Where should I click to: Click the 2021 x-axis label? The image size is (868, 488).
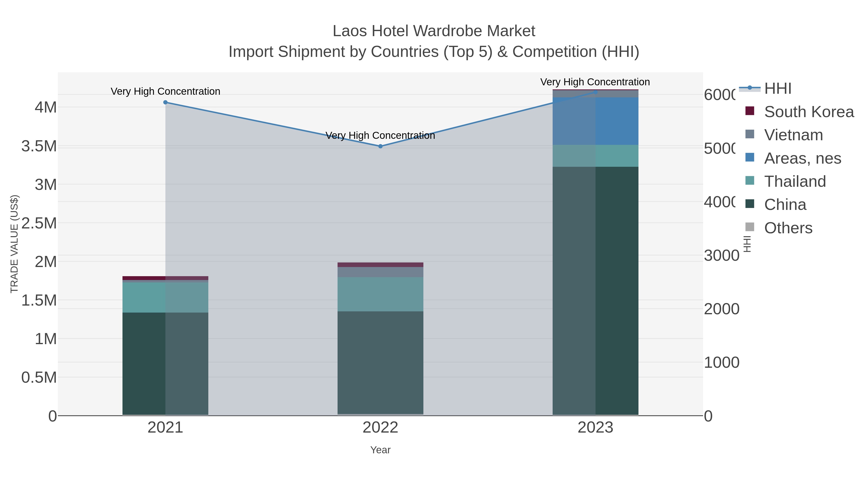click(x=165, y=428)
